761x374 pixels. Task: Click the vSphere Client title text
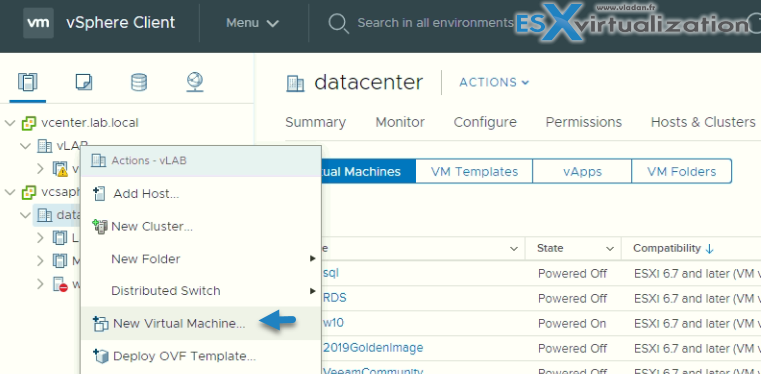tap(121, 23)
